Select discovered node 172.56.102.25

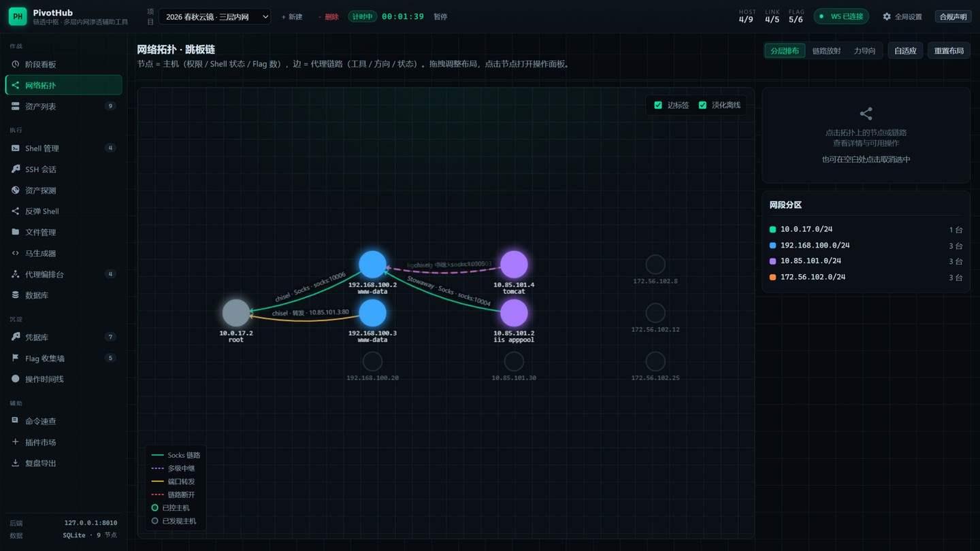[x=655, y=361]
